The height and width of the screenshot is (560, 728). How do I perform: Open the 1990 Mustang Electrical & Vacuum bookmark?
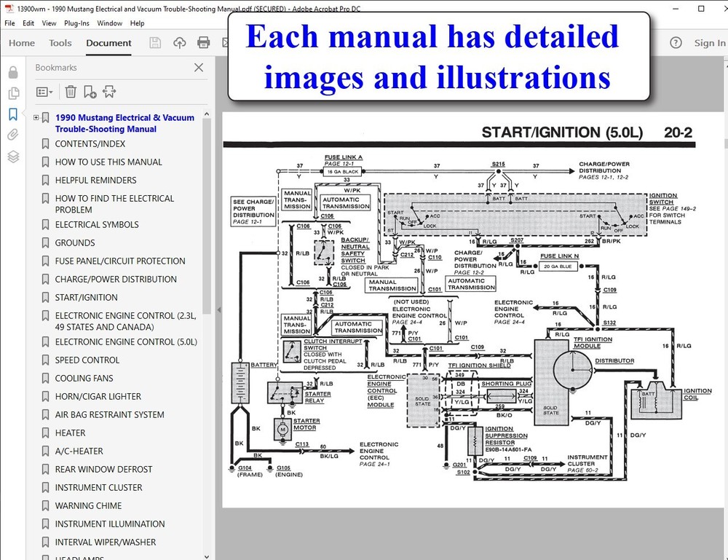click(124, 123)
